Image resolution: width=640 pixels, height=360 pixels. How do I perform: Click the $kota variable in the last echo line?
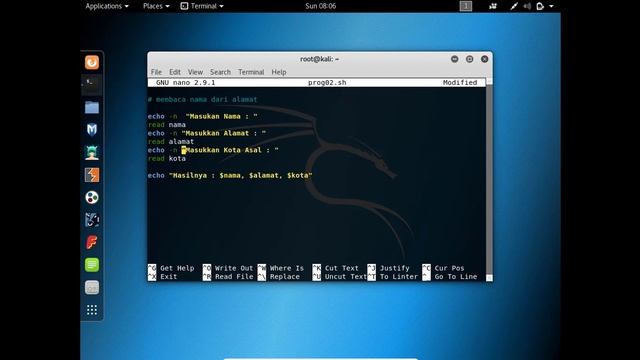tap(298, 176)
